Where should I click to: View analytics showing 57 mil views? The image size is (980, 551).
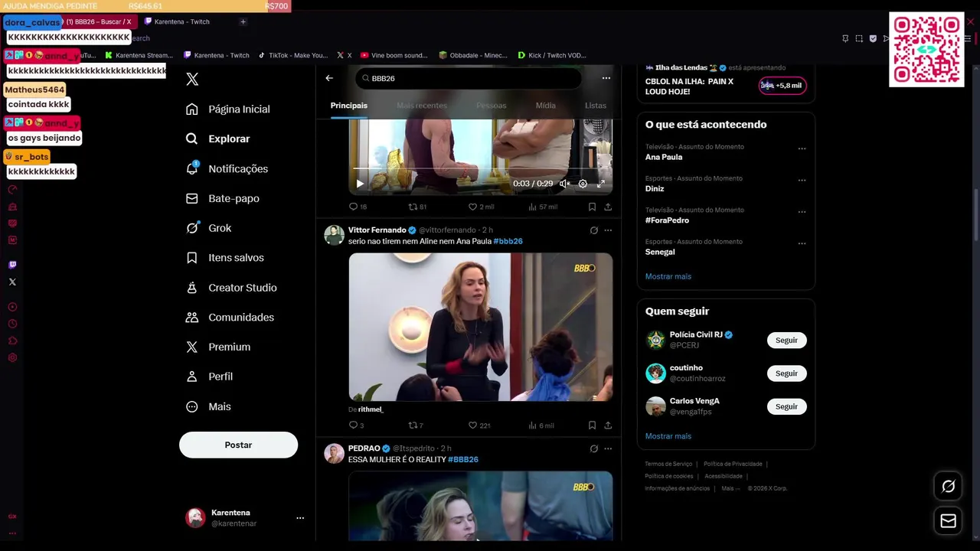click(542, 207)
